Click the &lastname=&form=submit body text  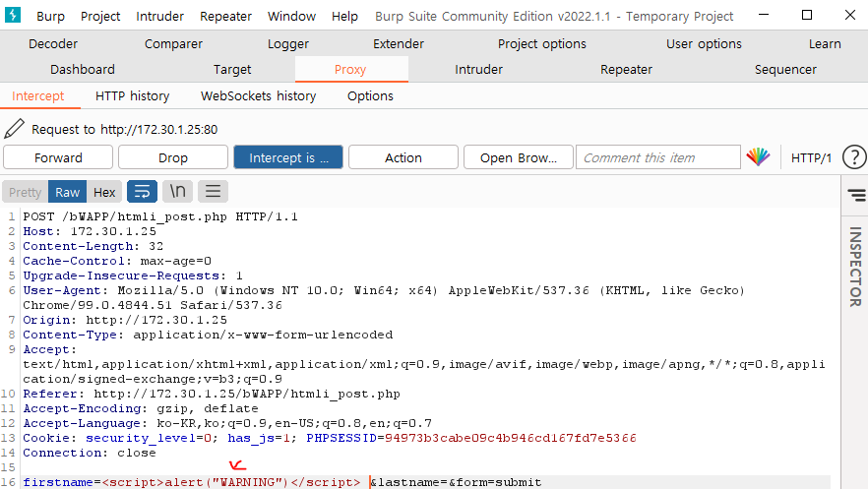pyautogui.click(x=456, y=482)
